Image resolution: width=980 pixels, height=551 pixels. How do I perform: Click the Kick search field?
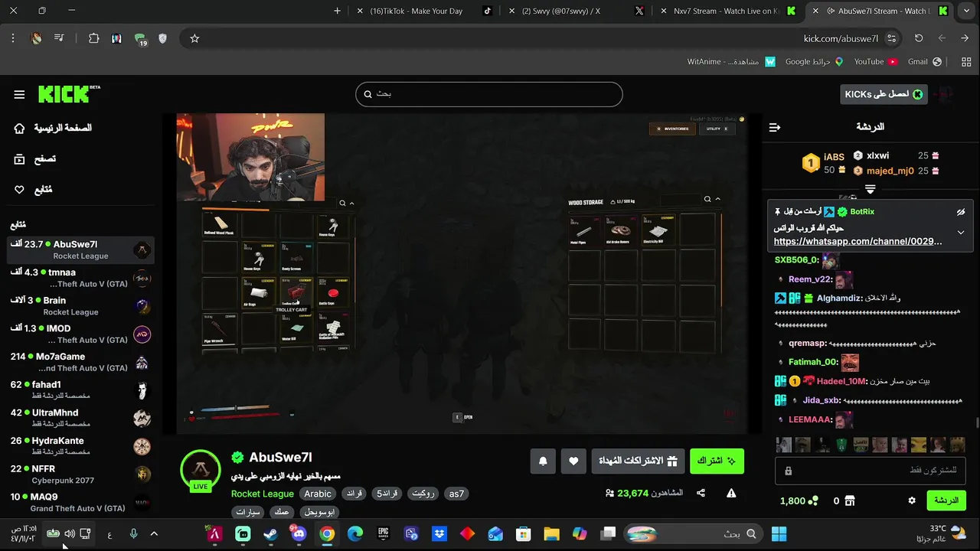pos(488,94)
